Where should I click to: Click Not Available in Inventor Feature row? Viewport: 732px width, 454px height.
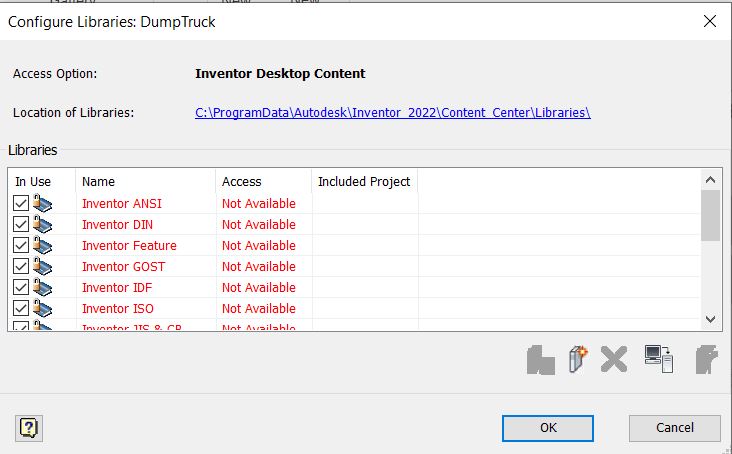pyautogui.click(x=259, y=245)
